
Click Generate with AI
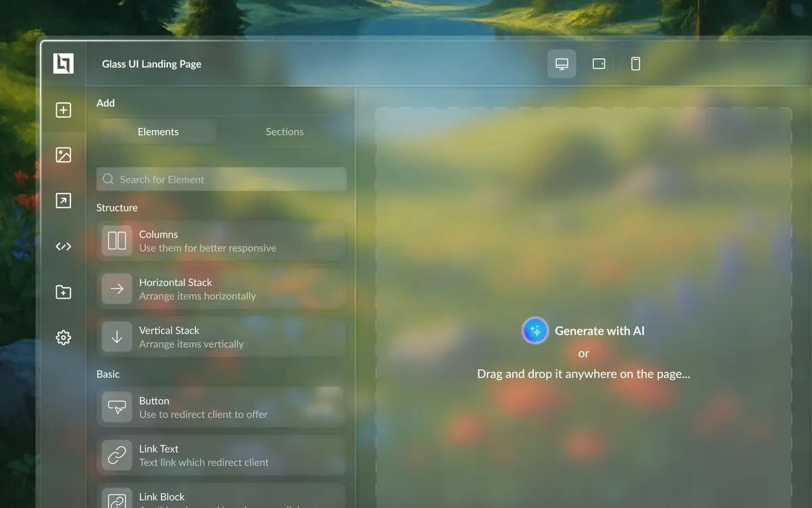(x=583, y=331)
